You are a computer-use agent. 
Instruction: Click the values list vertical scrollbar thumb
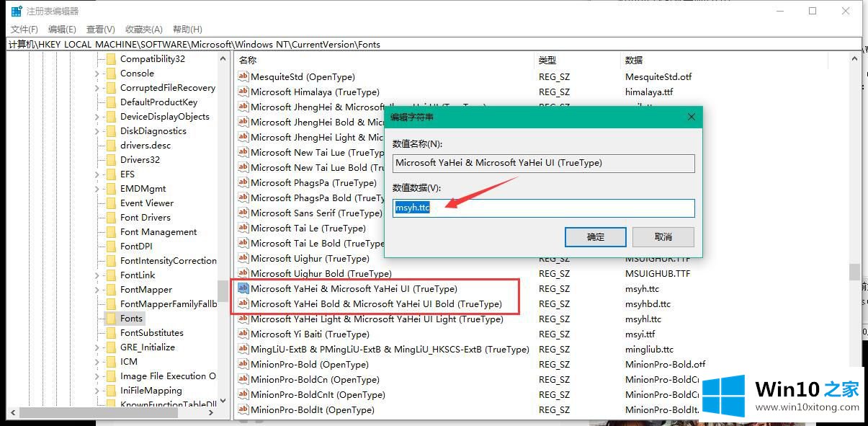[x=854, y=272]
